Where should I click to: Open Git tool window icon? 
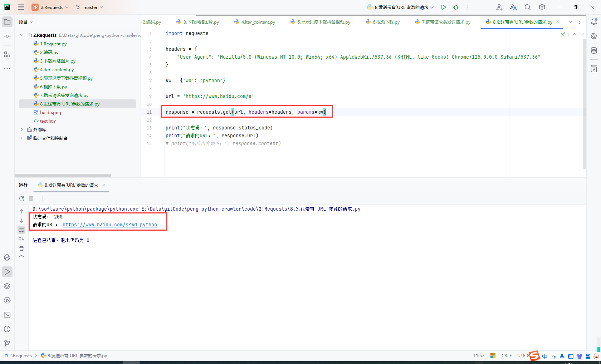(x=7, y=343)
